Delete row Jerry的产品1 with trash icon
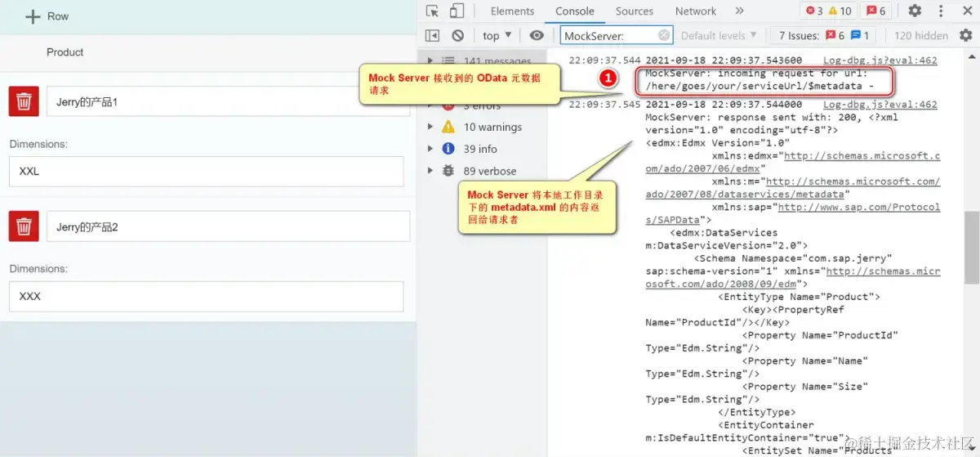The image size is (980, 457). coord(24,101)
